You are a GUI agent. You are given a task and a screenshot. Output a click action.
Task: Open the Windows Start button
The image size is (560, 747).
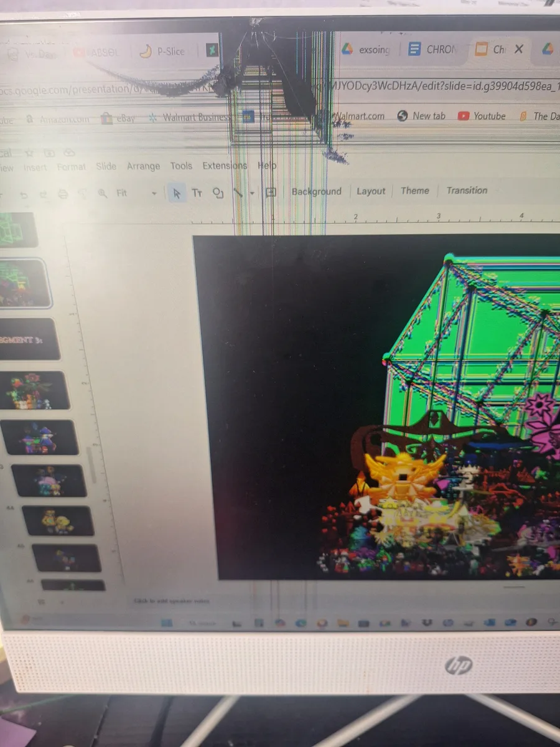click(166, 622)
